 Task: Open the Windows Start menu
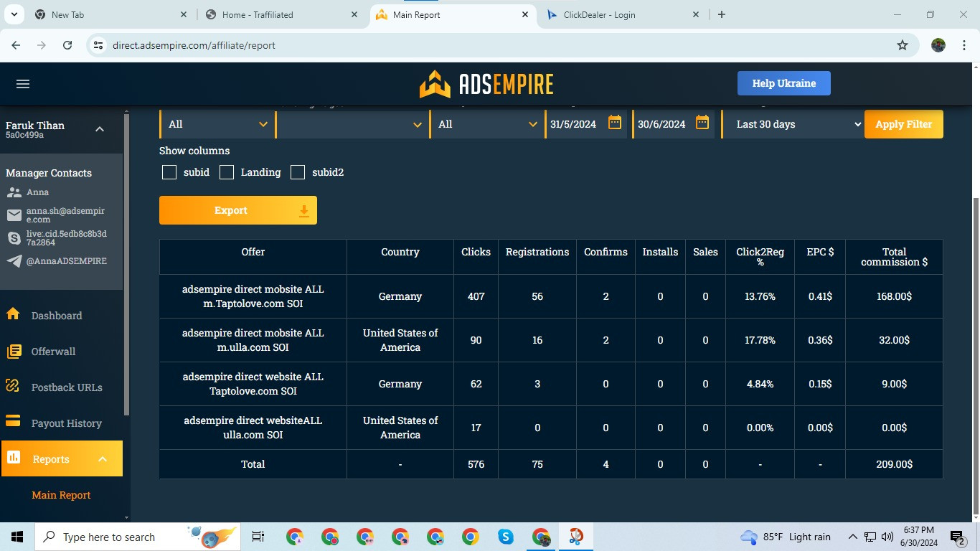pyautogui.click(x=17, y=537)
